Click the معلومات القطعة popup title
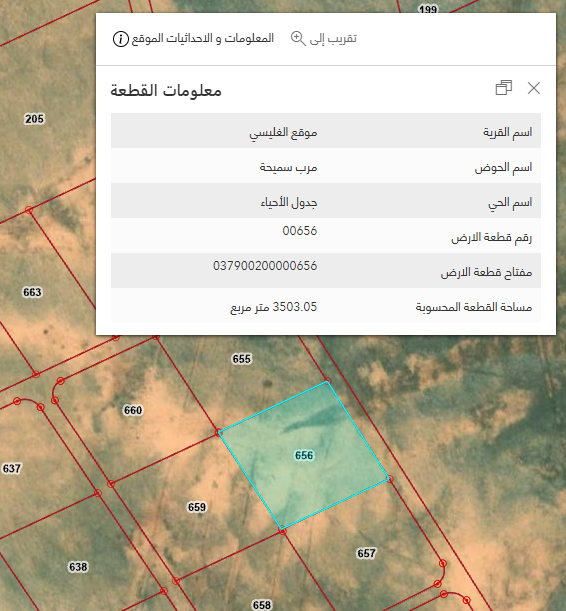Viewport: 566px width, 611px height. click(166, 90)
